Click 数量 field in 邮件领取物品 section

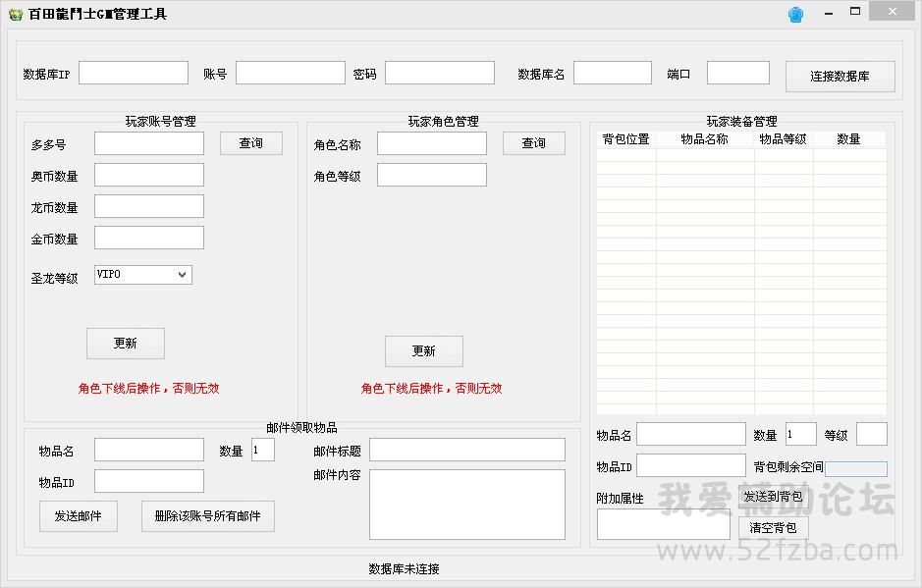coord(263,450)
